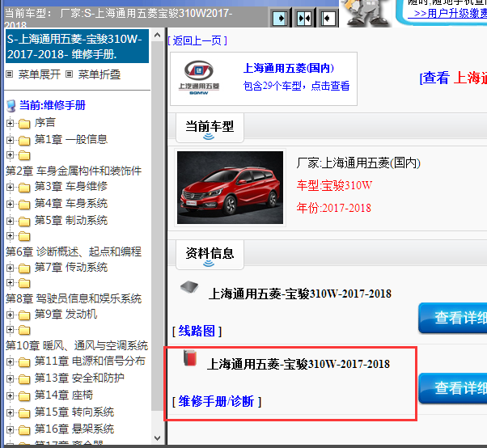Click 菜单折叠 to collapse all menus
Viewport: 487px width, 448px height.
click(x=99, y=74)
